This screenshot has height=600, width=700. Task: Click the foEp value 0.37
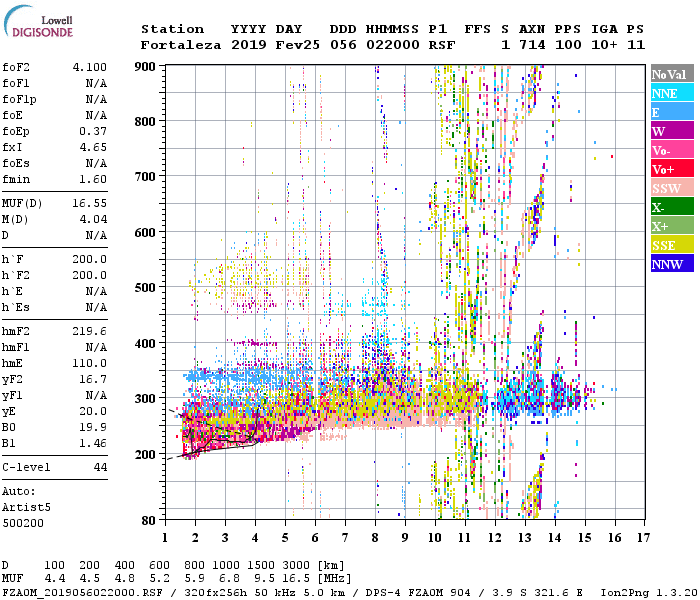(x=93, y=131)
